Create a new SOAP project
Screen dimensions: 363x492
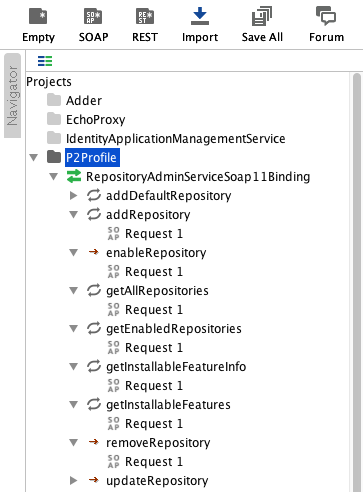(x=93, y=25)
